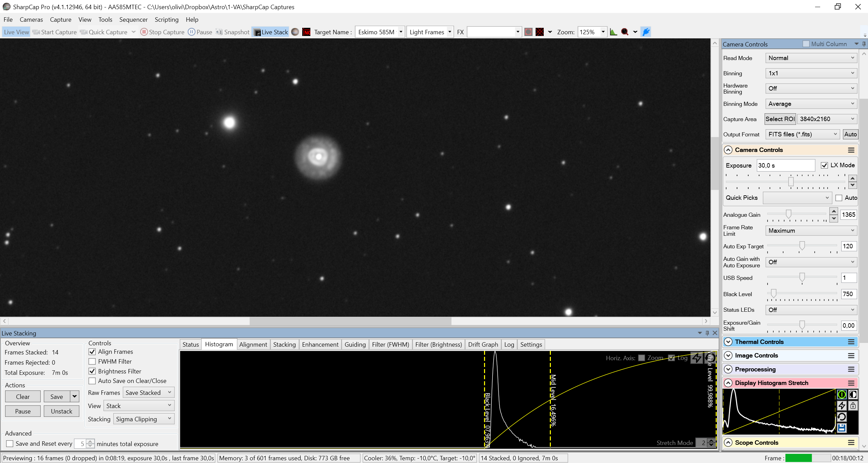Enable the FWHM Filter checkbox
This screenshot has width=868, height=463.
pos(92,362)
